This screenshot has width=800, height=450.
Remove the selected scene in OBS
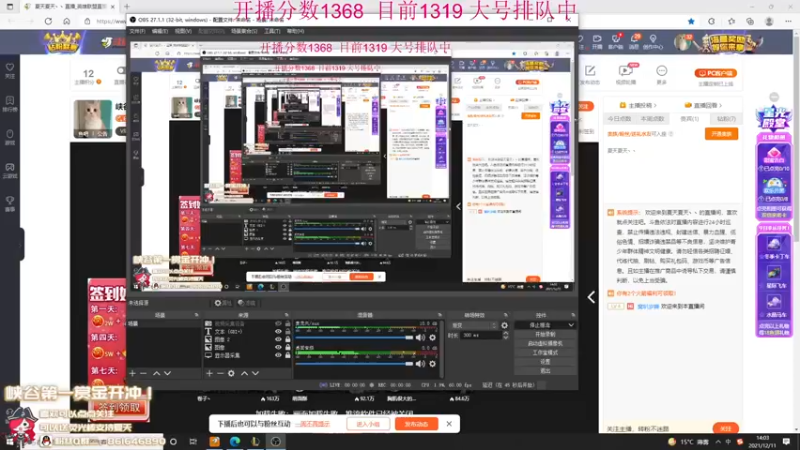coord(143,373)
